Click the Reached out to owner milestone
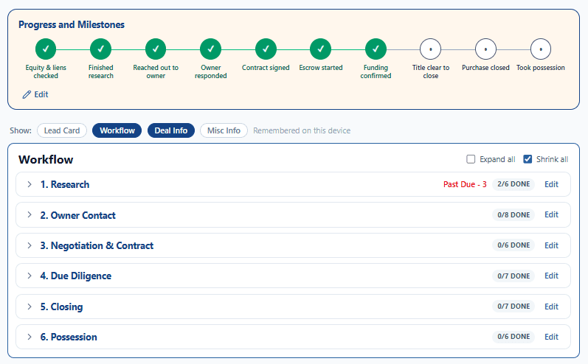 pos(156,49)
